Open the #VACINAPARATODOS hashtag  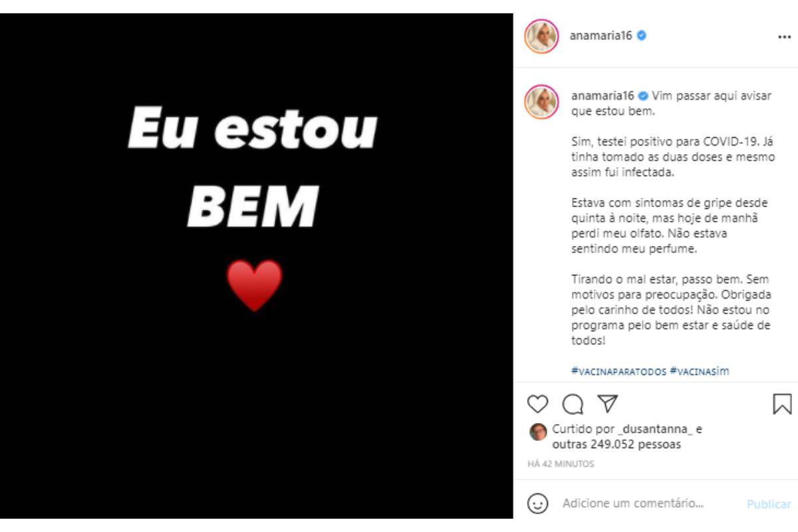(618, 372)
